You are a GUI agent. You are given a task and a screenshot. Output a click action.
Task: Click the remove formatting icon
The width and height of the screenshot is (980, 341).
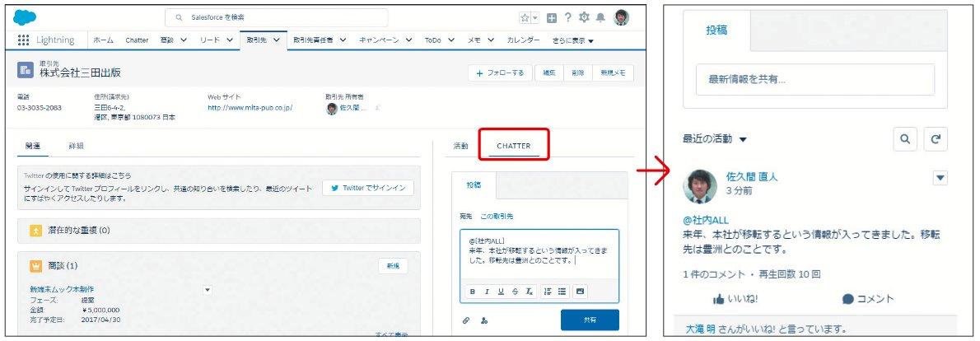529,292
